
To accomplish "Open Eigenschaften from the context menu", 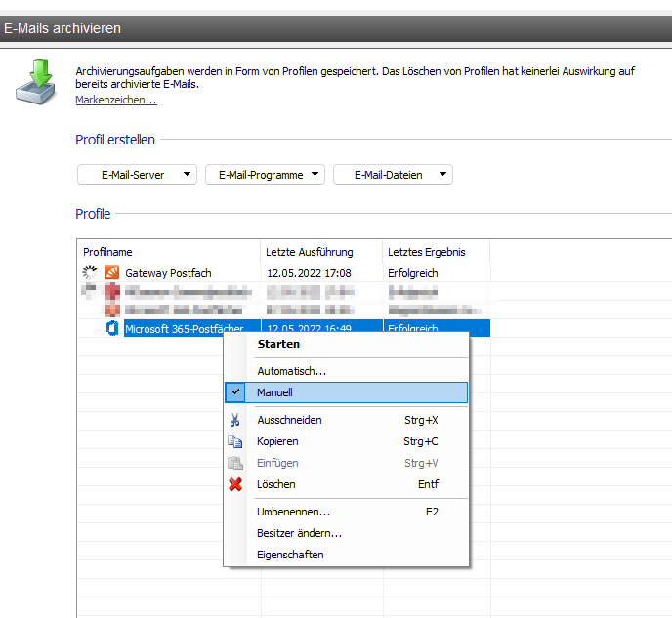I will pyautogui.click(x=290, y=555).
